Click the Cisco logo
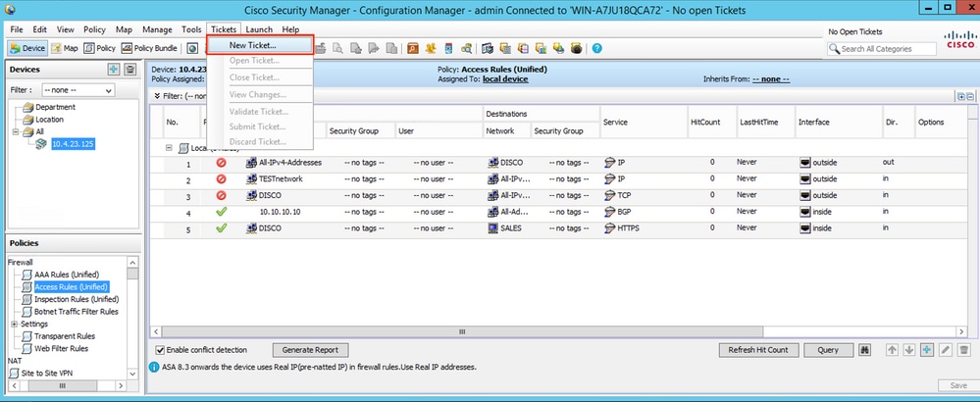The height and width of the screenshot is (402, 980). [960, 39]
